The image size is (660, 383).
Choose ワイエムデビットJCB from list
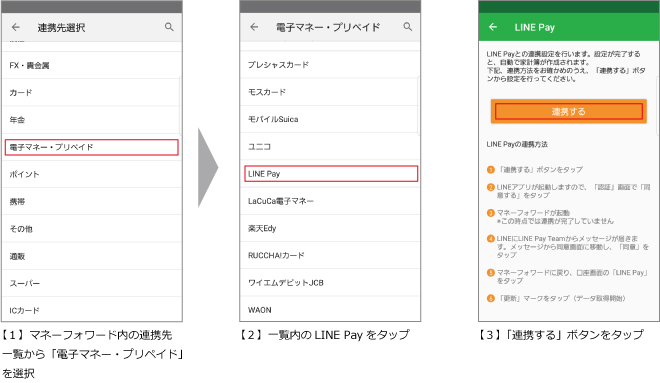coord(330,282)
